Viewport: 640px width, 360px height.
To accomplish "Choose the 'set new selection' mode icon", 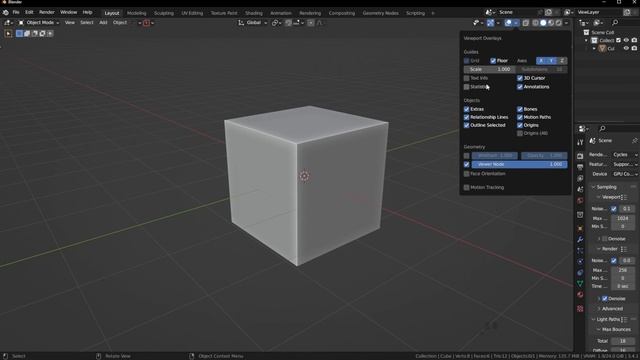I will tap(19, 33).
